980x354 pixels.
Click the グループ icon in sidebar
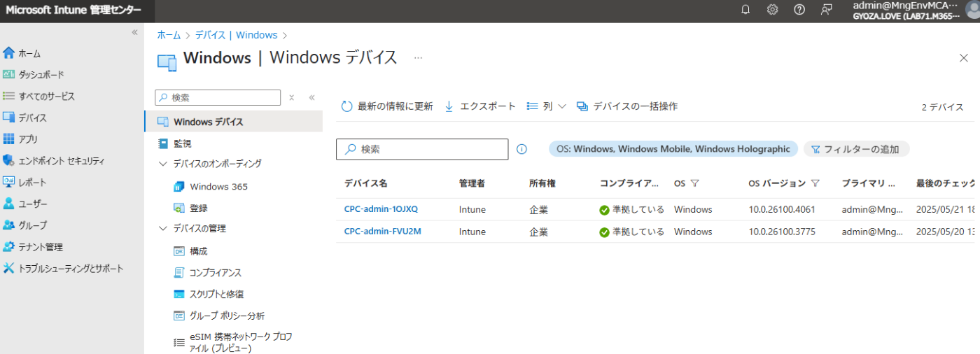pyautogui.click(x=8, y=225)
